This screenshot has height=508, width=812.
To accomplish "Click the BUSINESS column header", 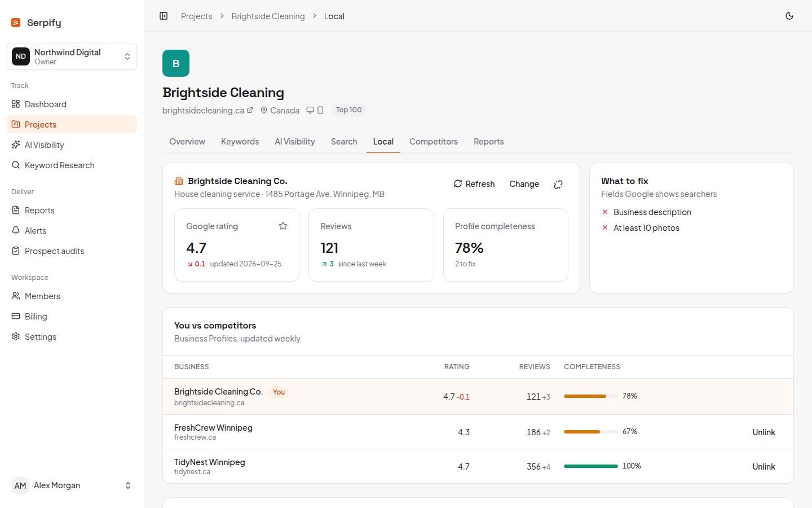I will [192, 367].
